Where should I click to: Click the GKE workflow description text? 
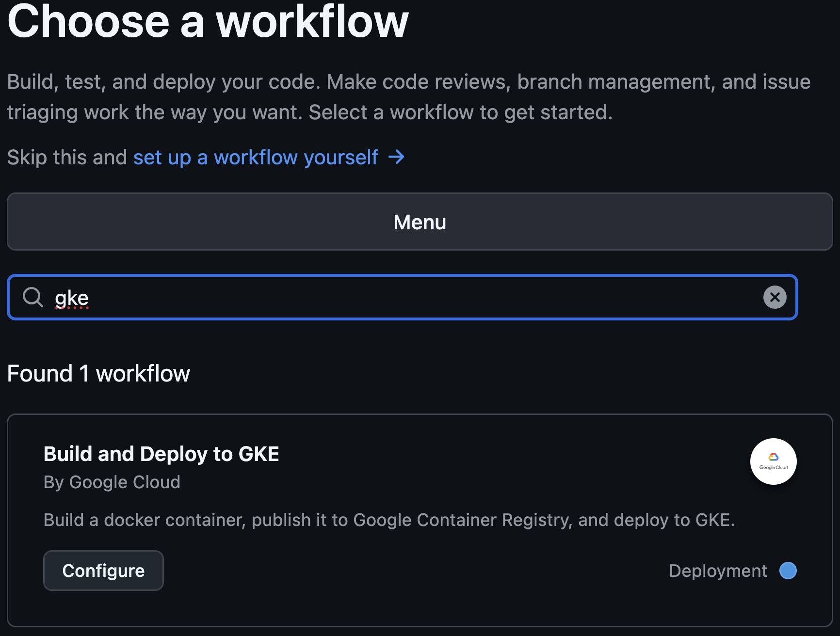pyautogui.click(x=389, y=520)
